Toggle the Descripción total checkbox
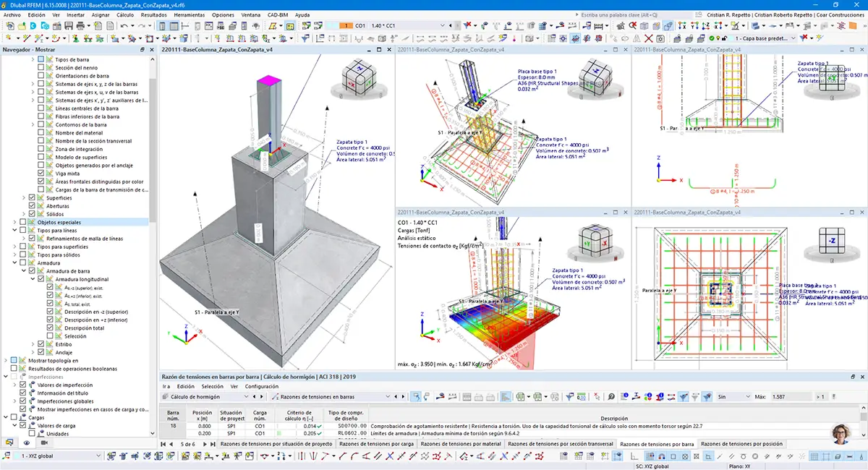The height and width of the screenshot is (470, 868). click(50, 328)
